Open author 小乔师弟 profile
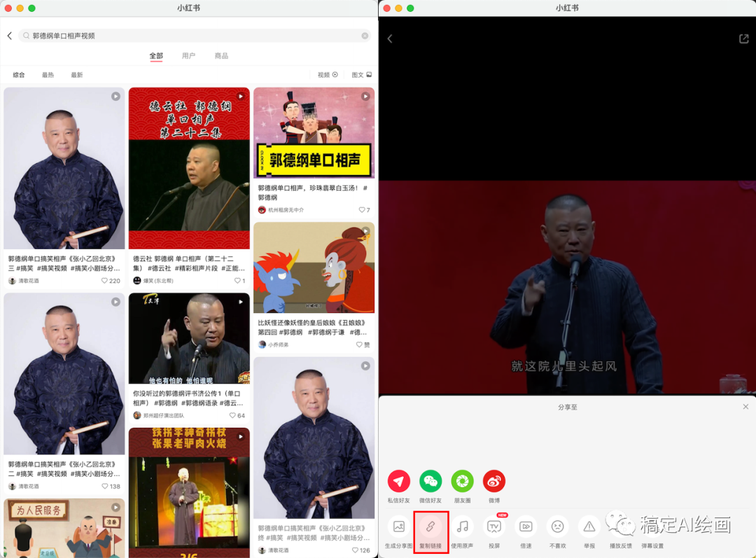This screenshot has width=756, height=558. [x=274, y=344]
